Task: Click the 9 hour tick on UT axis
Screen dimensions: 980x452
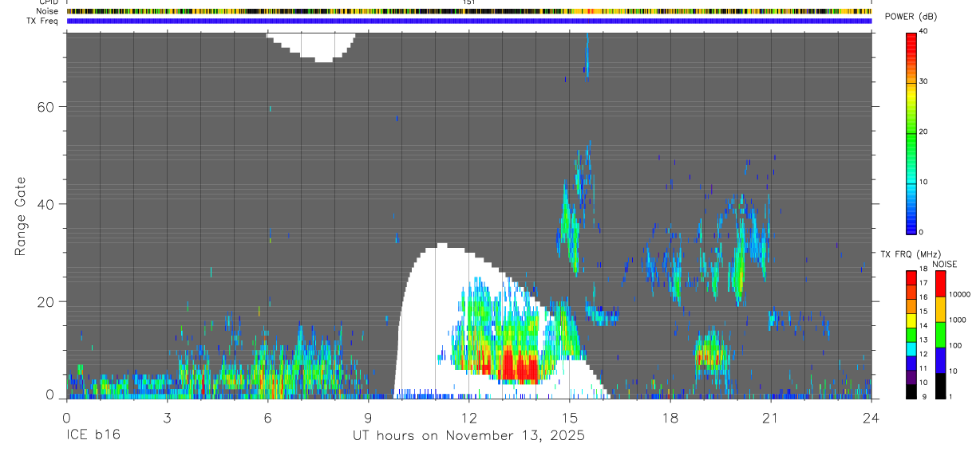Action: pyautogui.click(x=368, y=417)
